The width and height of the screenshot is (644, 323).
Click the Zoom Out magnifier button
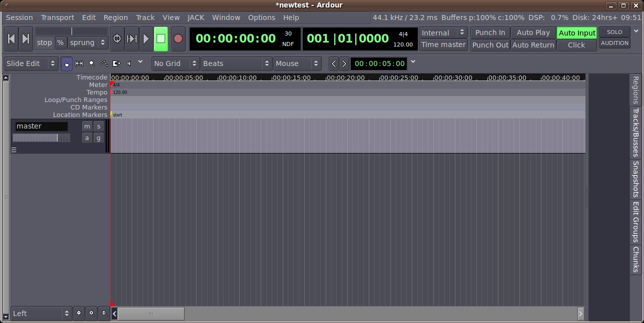pyautogui.click(x=79, y=313)
